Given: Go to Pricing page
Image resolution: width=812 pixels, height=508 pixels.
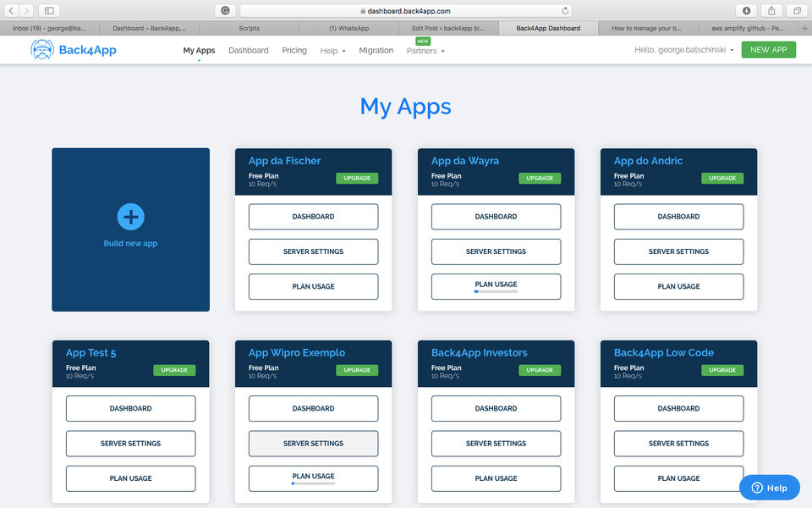Looking at the screenshot, I should [x=294, y=50].
